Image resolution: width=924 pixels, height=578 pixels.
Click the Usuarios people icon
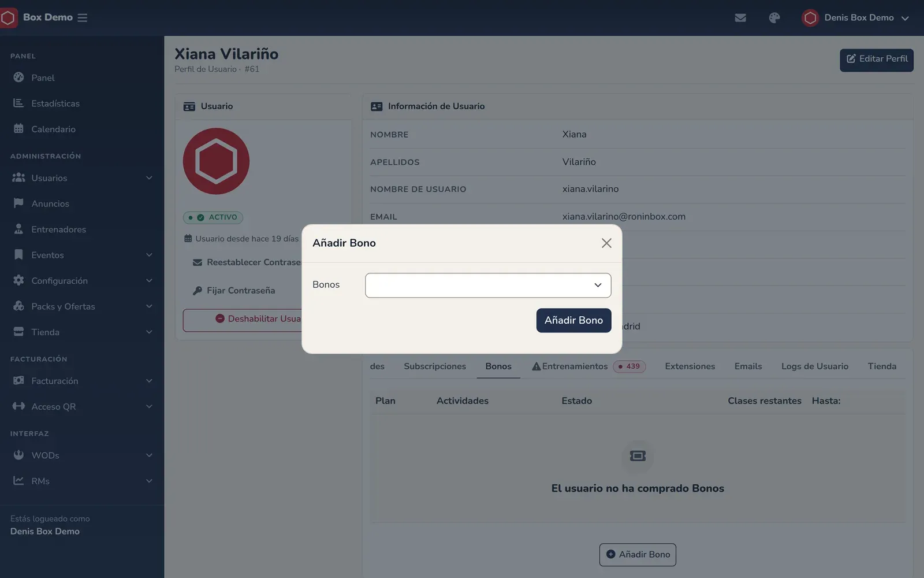pyautogui.click(x=18, y=177)
